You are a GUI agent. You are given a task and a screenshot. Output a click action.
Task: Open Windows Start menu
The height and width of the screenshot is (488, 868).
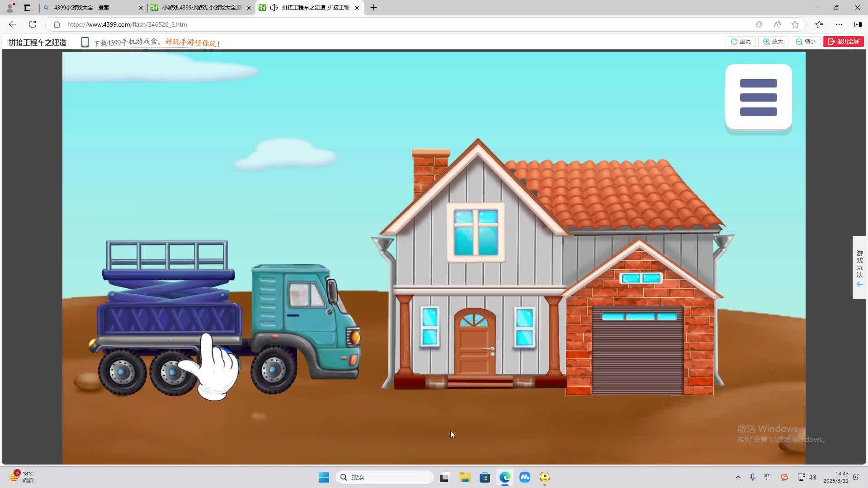click(x=324, y=477)
